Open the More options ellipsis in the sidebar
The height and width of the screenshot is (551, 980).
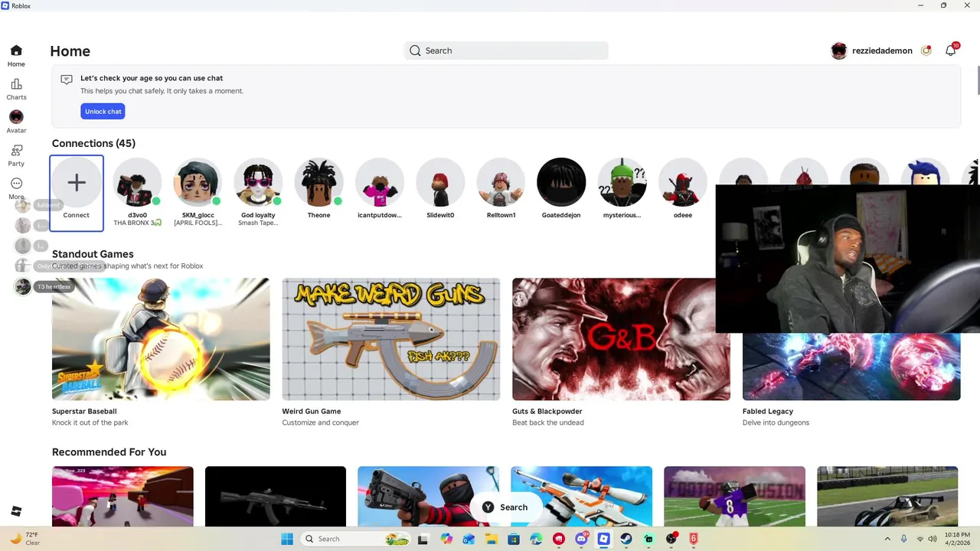click(16, 188)
